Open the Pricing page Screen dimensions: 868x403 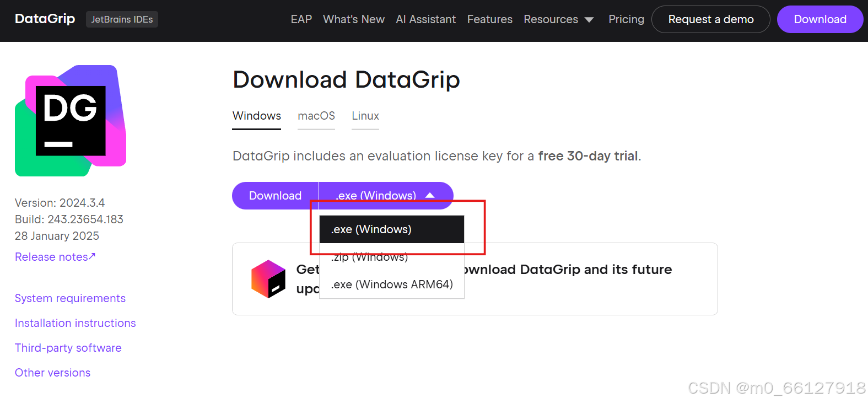pyautogui.click(x=626, y=19)
